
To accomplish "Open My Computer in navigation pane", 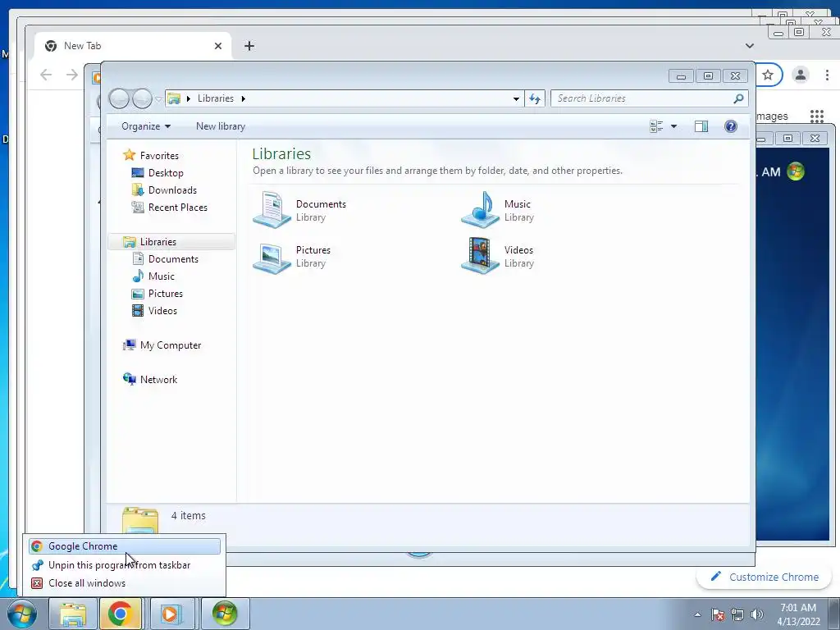I will 171,345.
